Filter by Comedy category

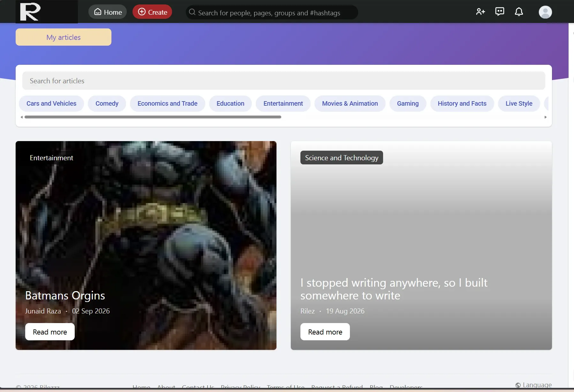[x=107, y=103]
